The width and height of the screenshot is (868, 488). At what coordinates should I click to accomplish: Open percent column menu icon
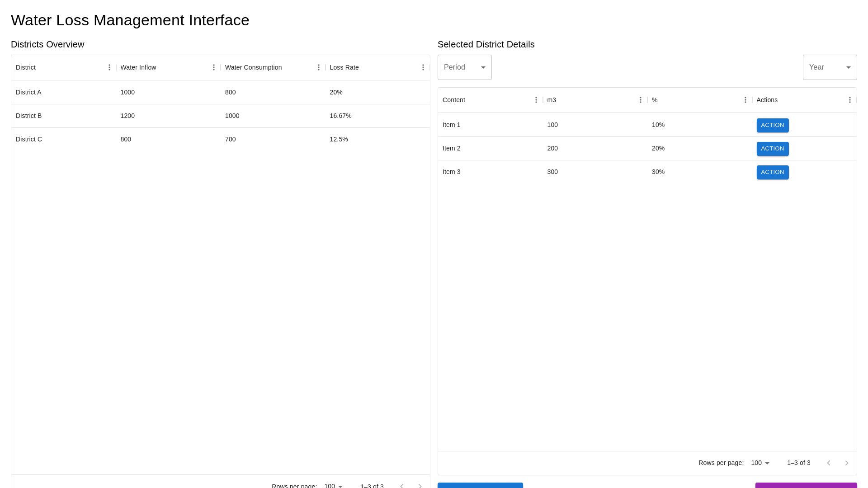click(x=745, y=100)
